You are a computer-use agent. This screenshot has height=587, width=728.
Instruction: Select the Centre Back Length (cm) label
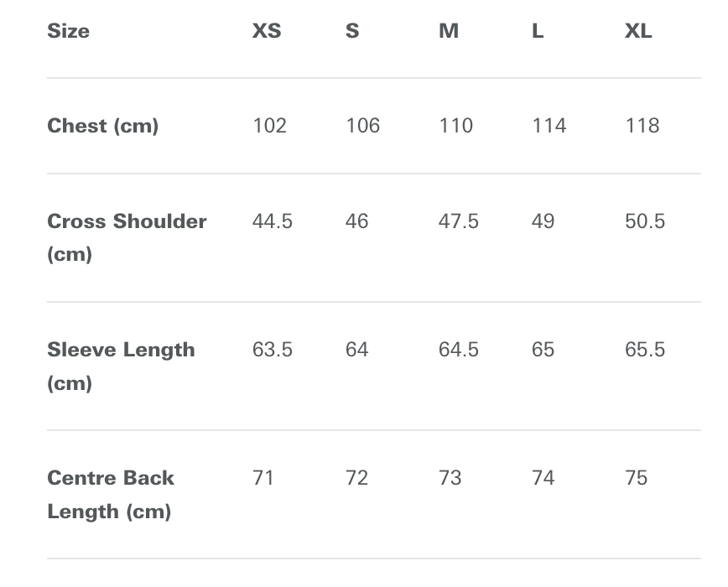pyautogui.click(x=111, y=495)
